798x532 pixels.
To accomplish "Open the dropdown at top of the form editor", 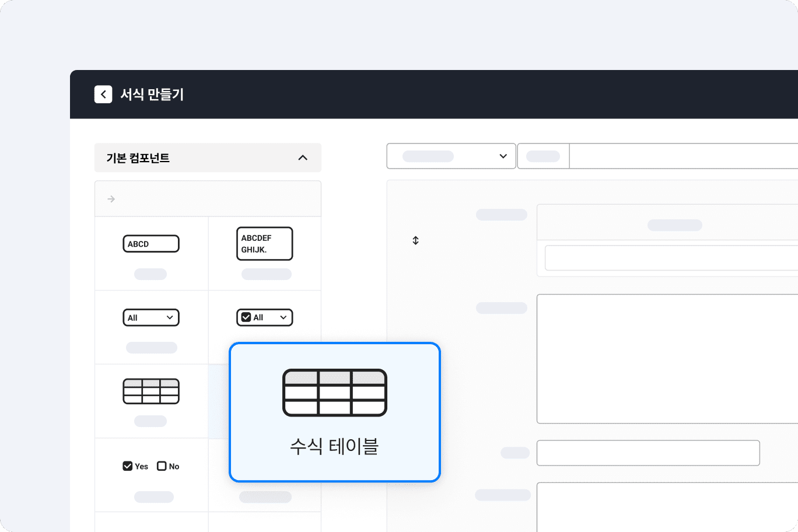I will tap(451, 156).
